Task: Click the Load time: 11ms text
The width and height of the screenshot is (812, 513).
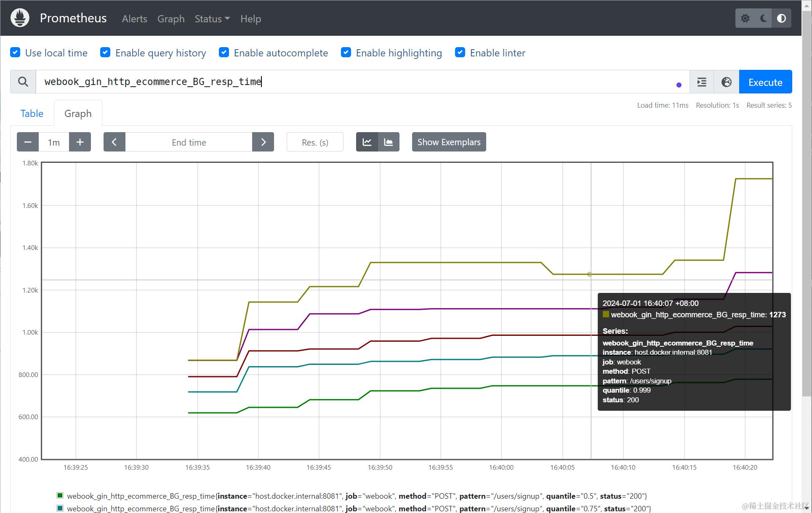Action: [663, 105]
